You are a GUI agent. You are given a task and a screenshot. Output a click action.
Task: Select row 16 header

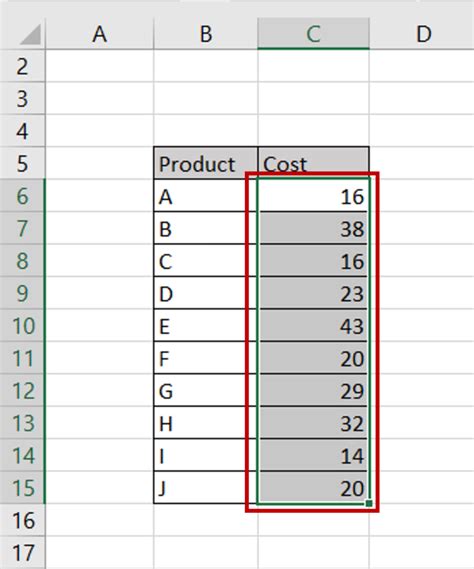[x=23, y=520]
